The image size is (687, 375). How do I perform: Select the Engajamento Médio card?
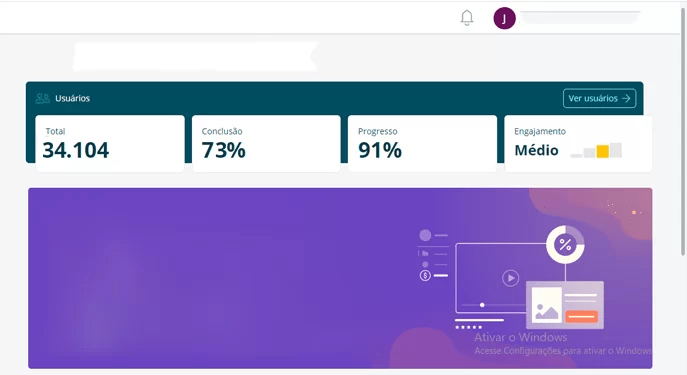(578, 144)
